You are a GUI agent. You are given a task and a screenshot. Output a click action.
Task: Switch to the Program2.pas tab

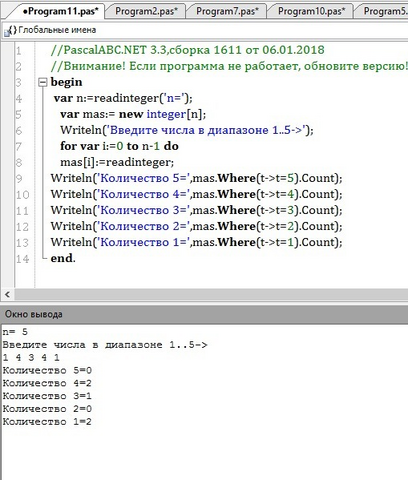(146, 11)
